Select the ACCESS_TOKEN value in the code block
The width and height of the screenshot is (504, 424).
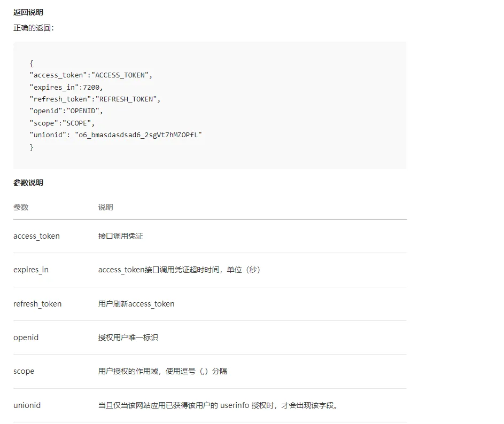[x=120, y=75]
